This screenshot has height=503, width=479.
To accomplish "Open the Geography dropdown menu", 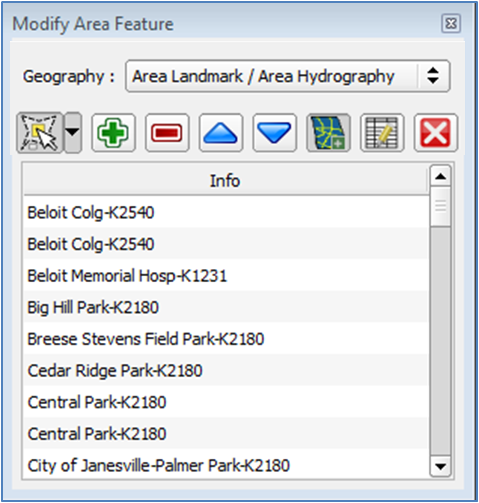I will click(288, 76).
